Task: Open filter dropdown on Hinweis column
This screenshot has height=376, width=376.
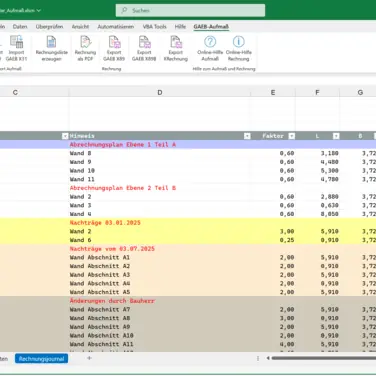Action: pos(247,136)
